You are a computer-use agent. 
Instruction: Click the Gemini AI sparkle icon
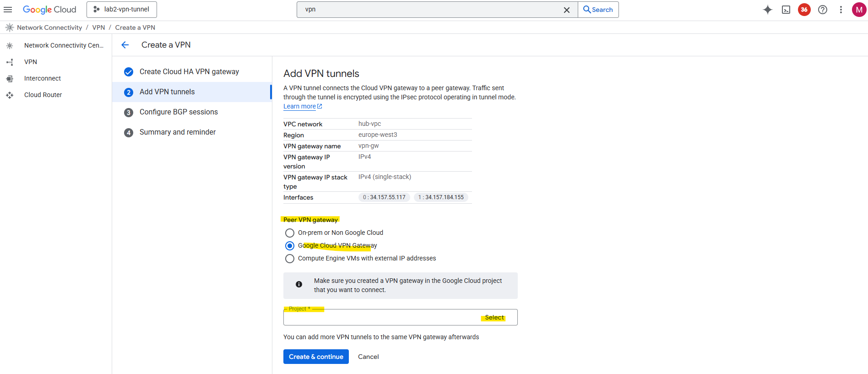click(x=768, y=10)
